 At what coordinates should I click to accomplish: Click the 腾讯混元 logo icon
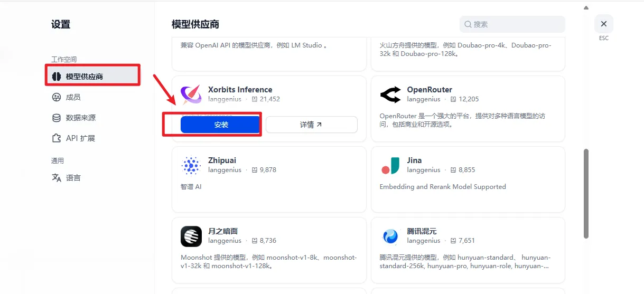(x=390, y=236)
